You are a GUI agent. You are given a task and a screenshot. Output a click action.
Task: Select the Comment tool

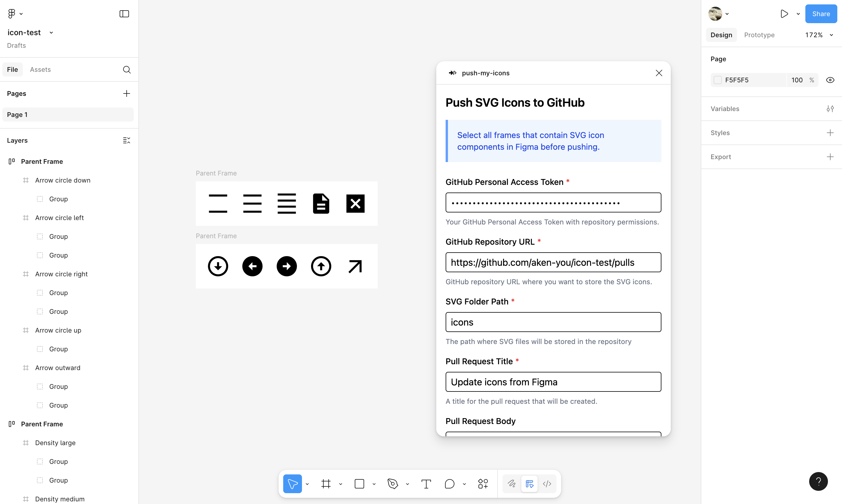pos(449,483)
